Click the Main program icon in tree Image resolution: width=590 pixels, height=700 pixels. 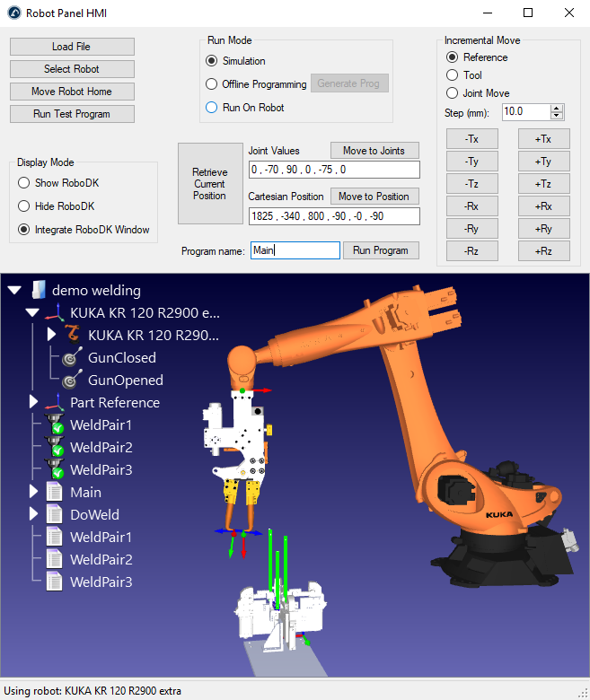[56, 492]
